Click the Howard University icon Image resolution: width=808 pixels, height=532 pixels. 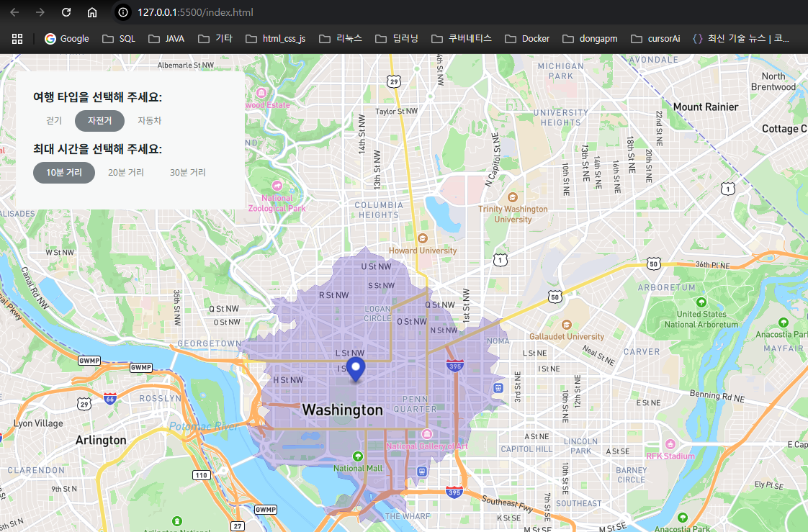click(x=423, y=238)
